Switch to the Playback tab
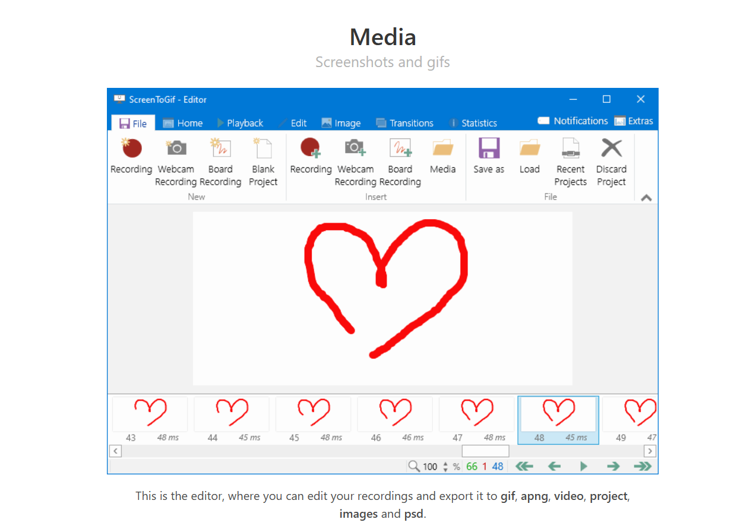The height and width of the screenshot is (532, 756). point(240,123)
